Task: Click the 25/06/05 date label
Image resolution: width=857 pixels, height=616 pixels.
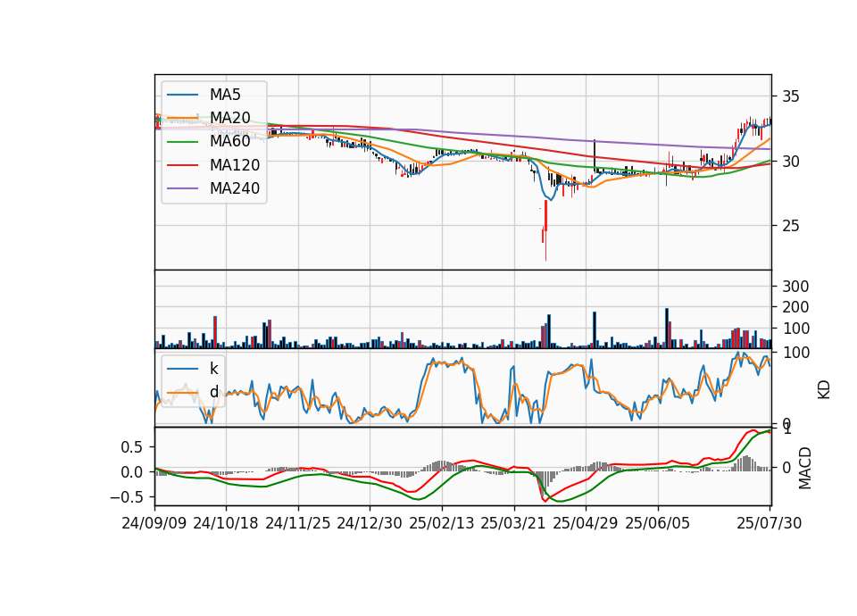Action: [658, 523]
